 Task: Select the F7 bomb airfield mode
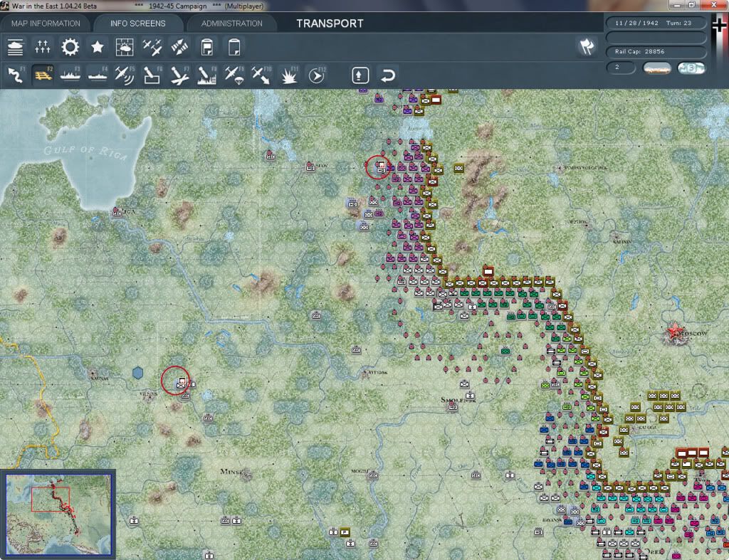[x=179, y=75]
